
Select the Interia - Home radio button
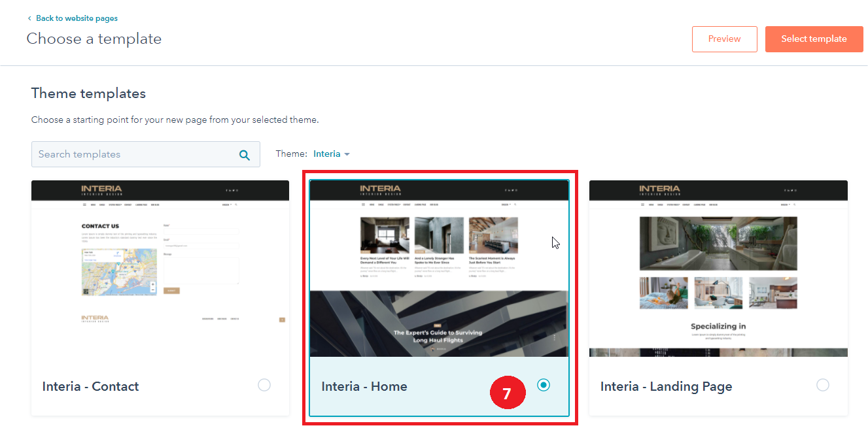(544, 385)
